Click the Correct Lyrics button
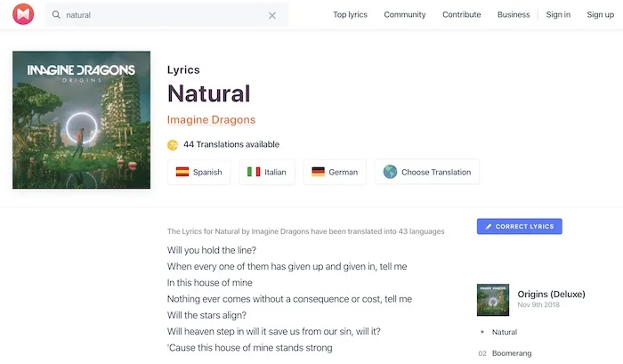The width and height of the screenshot is (623, 364). [519, 227]
